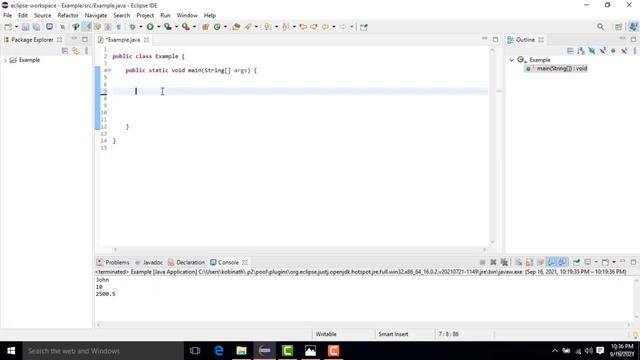Viewport: 640px width, 360px height.
Task: Click the Last Edit Location arrow icon
Action: [x=303, y=27]
